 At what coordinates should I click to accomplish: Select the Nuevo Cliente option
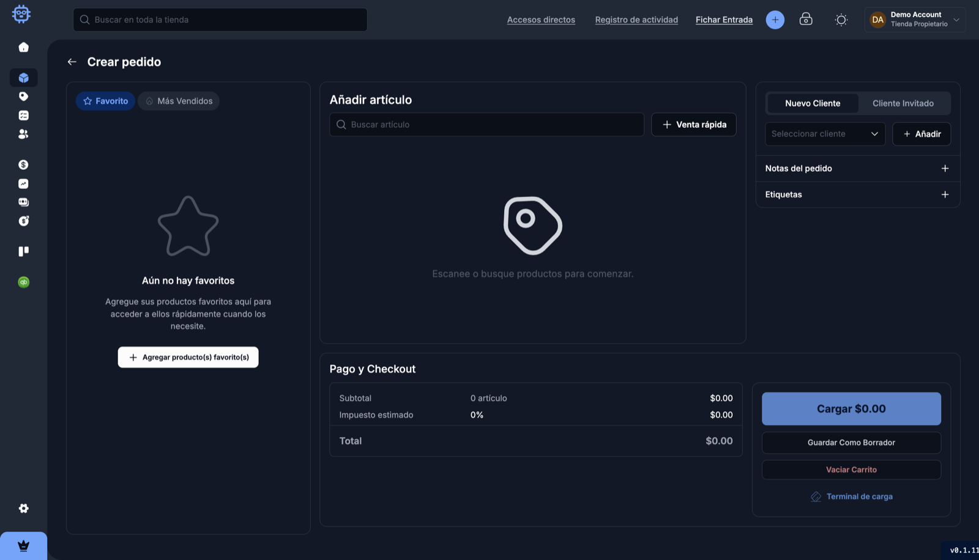(x=813, y=103)
